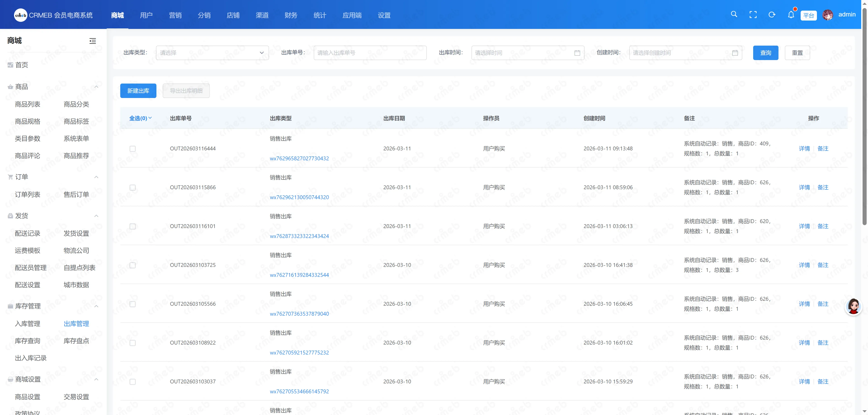The height and width of the screenshot is (415, 868).
Task: Click 备注 for OUT202603116101
Action: [823, 226]
